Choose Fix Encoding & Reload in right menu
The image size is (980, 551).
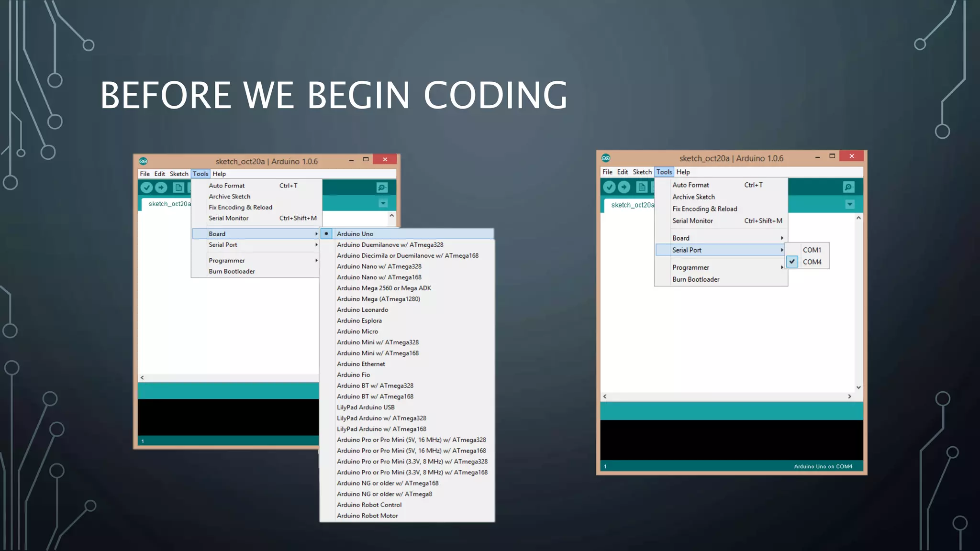(x=721, y=209)
